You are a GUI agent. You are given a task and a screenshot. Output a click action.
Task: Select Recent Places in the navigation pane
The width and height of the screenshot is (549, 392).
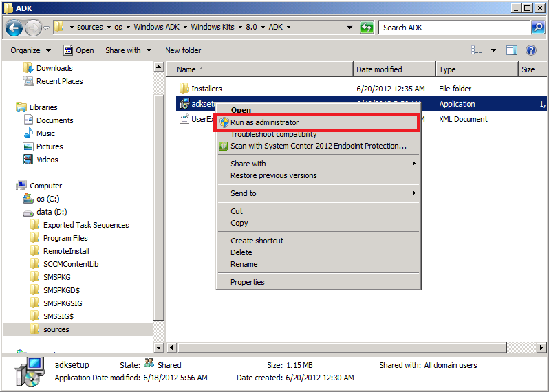click(x=53, y=81)
